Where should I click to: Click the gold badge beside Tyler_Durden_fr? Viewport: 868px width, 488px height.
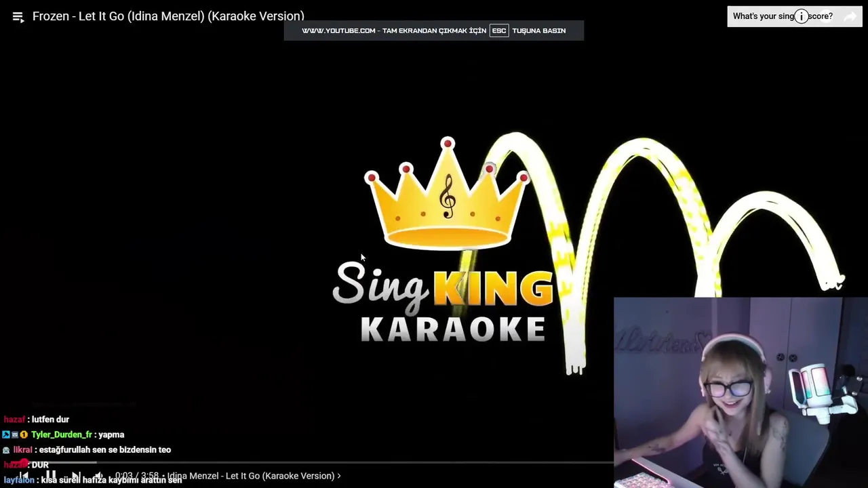[x=24, y=434]
